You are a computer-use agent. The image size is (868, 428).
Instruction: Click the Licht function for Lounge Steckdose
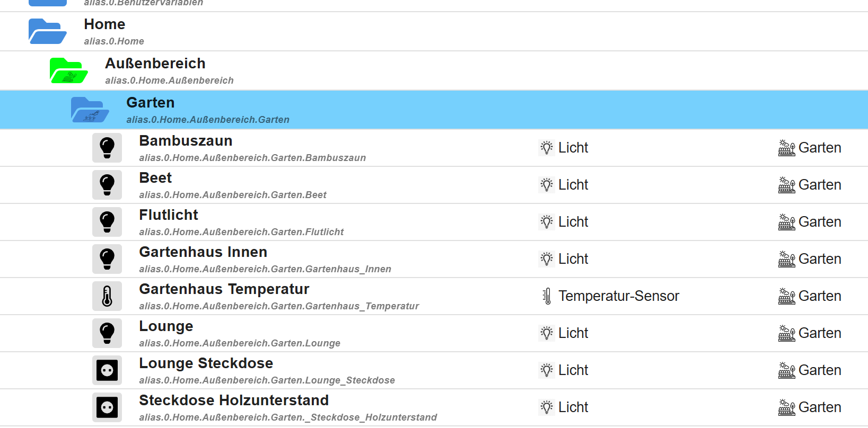(x=573, y=370)
